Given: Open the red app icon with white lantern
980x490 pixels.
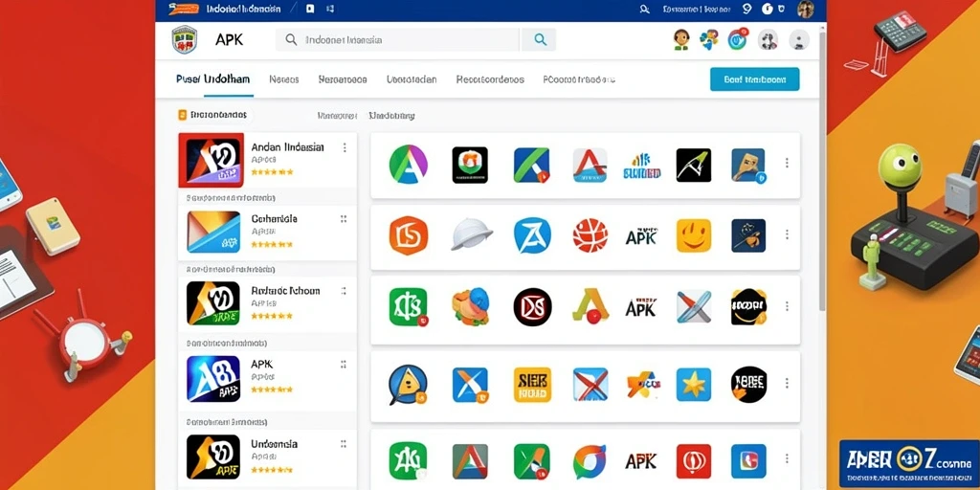Looking at the screenshot, I should [693, 461].
